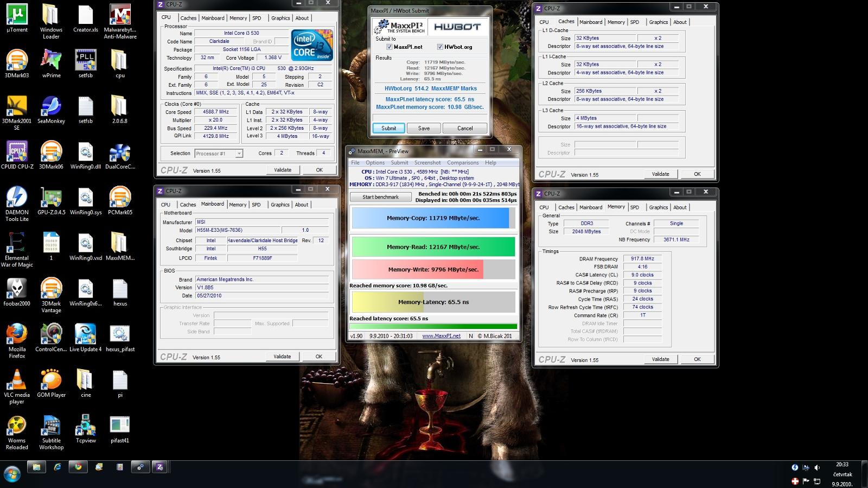Image resolution: width=868 pixels, height=488 pixels.
Task: Open the www.MaxxPI.net link
Action: [x=441, y=336]
